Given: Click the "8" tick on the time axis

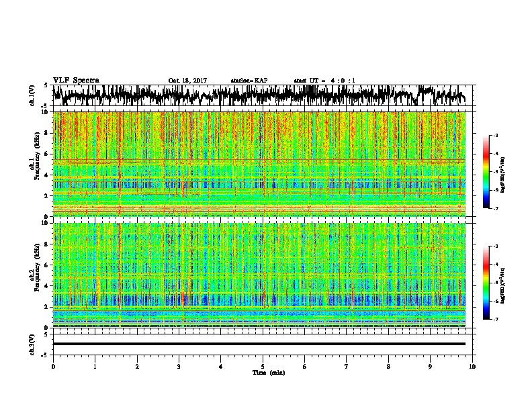Looking at the screenshot, I should [x=388, y=366].
